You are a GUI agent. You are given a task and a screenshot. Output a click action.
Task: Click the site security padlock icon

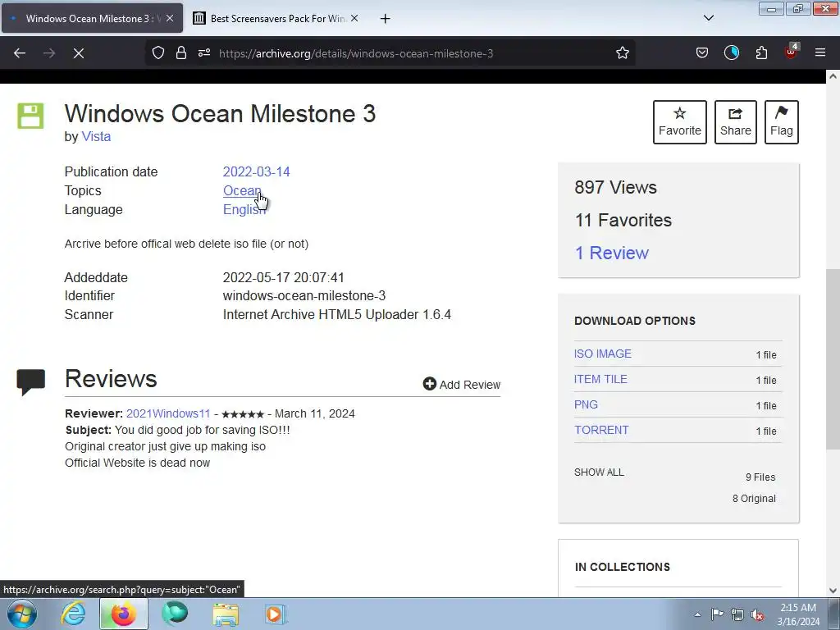click(x=181, y=52)
